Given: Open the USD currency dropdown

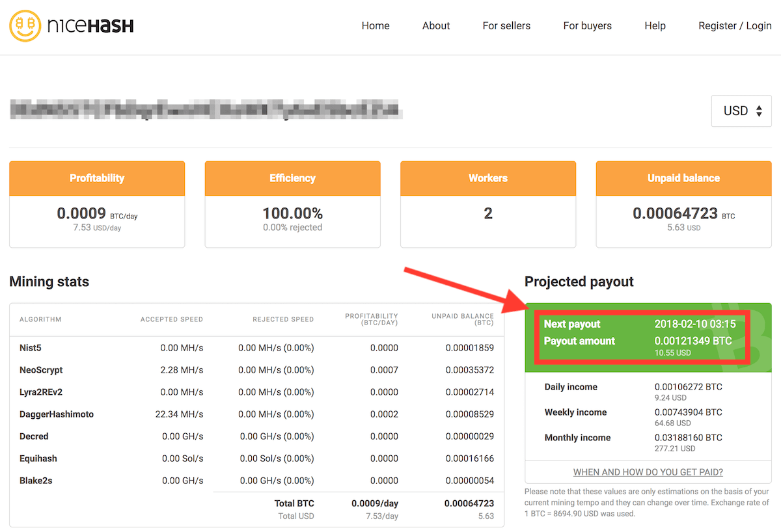Looking at the screenshot, I should 741,111.
